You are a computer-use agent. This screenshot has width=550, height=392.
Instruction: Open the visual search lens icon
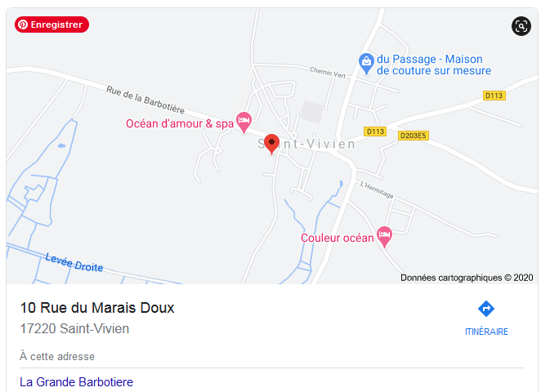coord(521,26)
